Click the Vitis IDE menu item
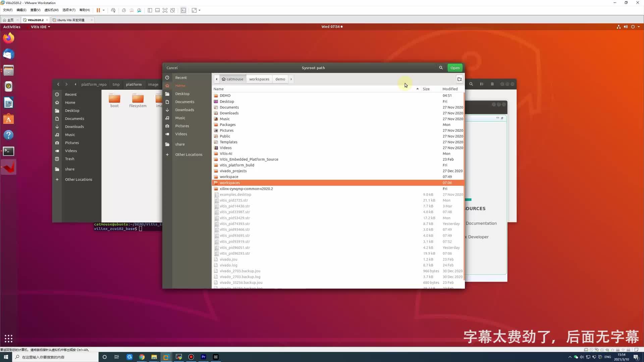Screen dimensions: 644x362 coord(40,26)
